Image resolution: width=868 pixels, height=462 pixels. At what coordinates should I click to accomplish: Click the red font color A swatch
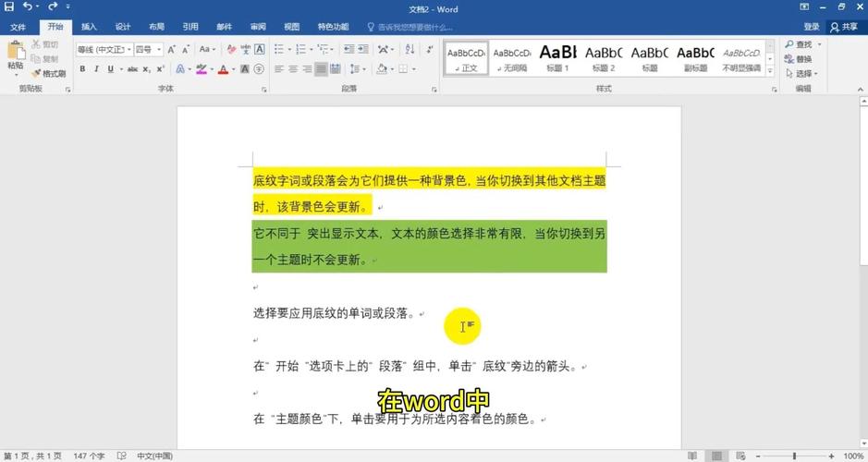coord(223,69)
